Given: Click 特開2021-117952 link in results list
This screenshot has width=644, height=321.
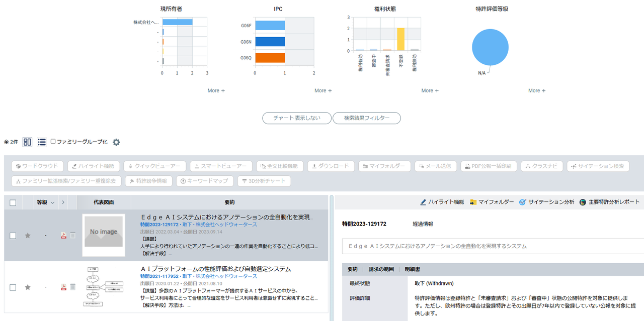Looking at the screenshot, I should pyautogui.click(x=159, y=276).
